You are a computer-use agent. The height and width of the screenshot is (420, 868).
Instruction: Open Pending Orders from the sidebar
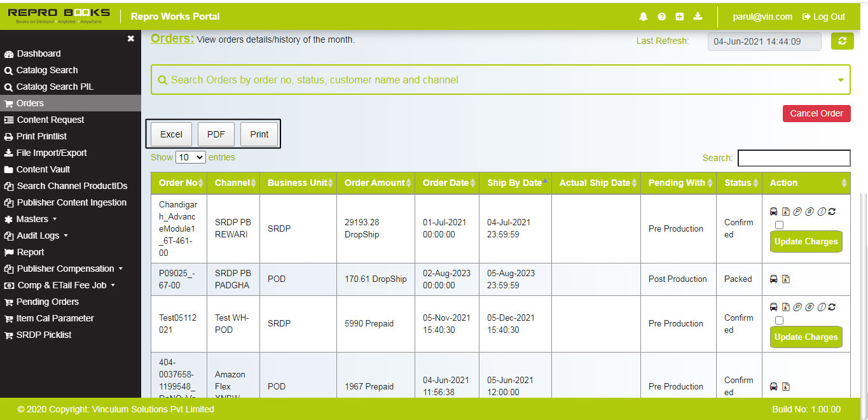pos(47,302)
